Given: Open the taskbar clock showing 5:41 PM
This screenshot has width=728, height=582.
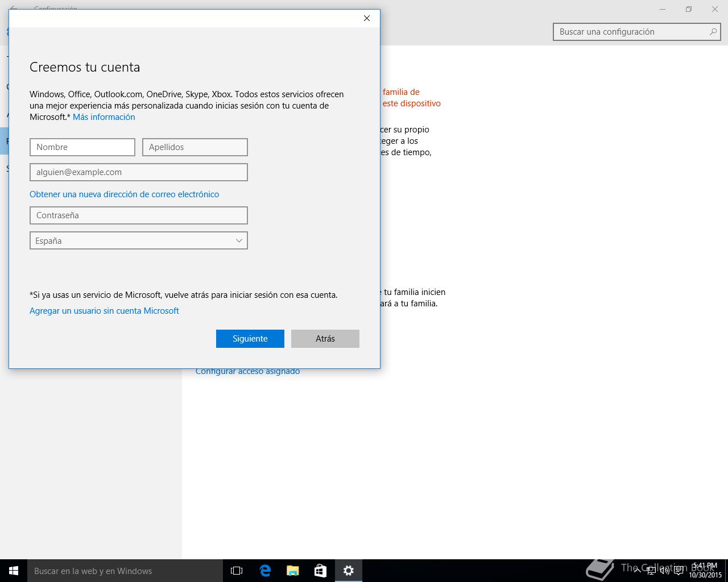Looking at the screenshot, I should pyautogui.click(x=705, y=571).
